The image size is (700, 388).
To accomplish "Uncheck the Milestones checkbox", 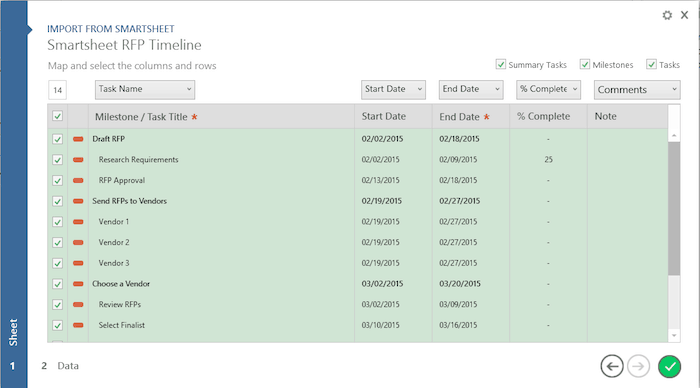I will click(584, 64).
